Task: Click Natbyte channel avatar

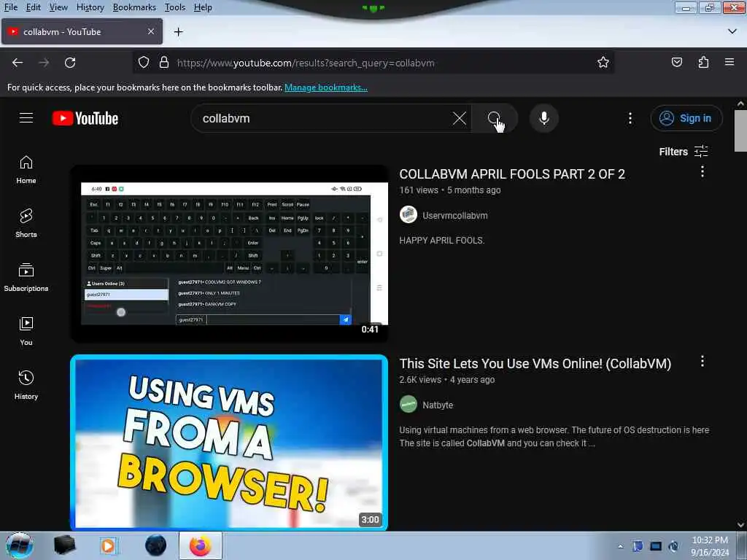Action: click(409, 404)
